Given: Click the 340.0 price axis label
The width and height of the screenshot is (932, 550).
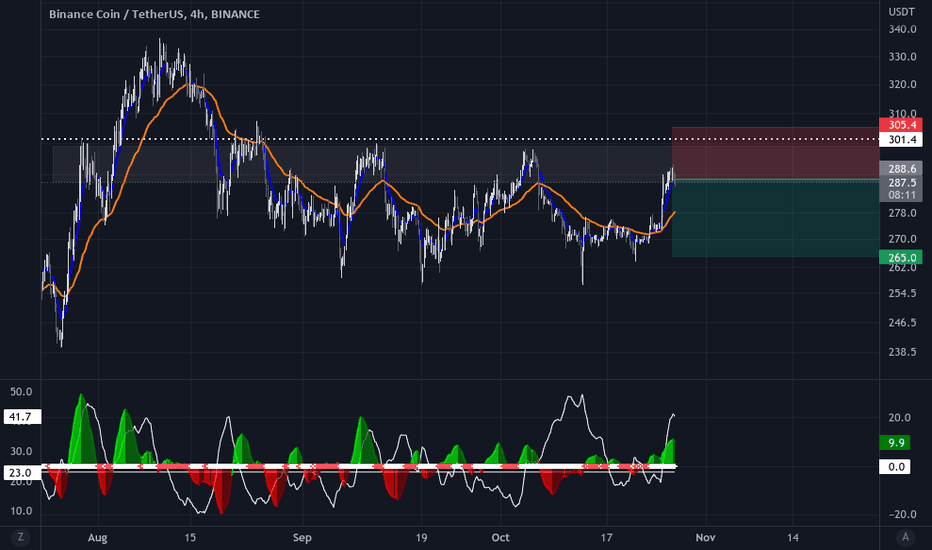Looking at the screenshot, I should tap(902, 29).
